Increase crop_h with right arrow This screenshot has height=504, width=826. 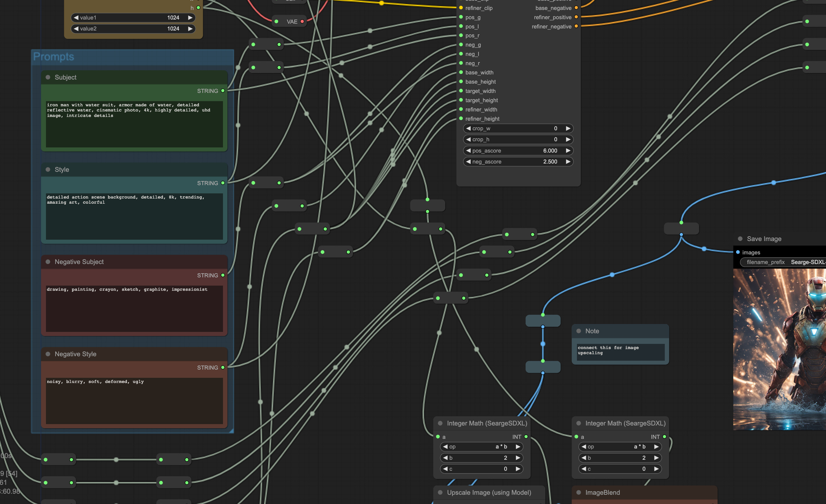coord(568,139)
